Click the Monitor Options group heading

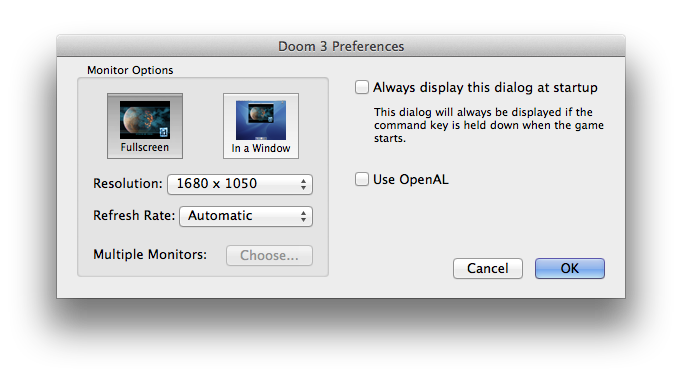[x=130, y=70]
